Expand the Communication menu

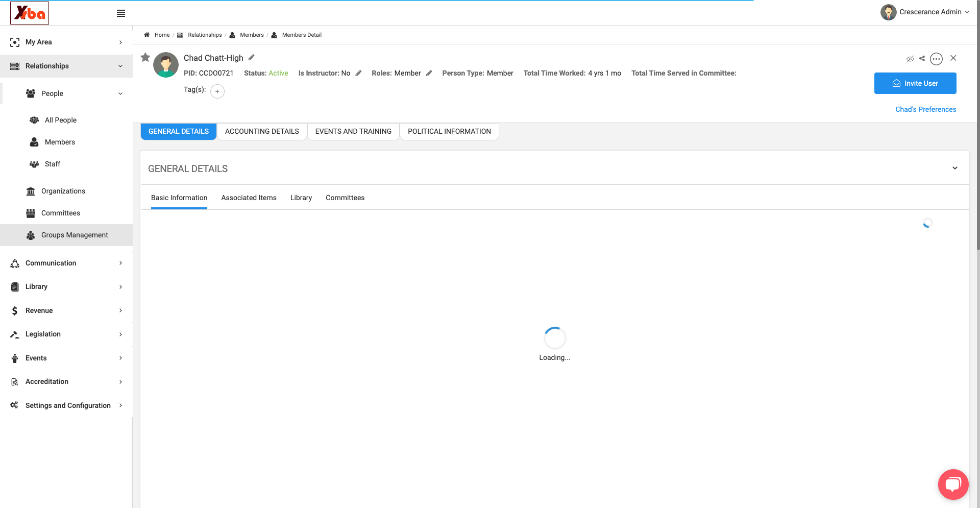(x=66, y=263)
